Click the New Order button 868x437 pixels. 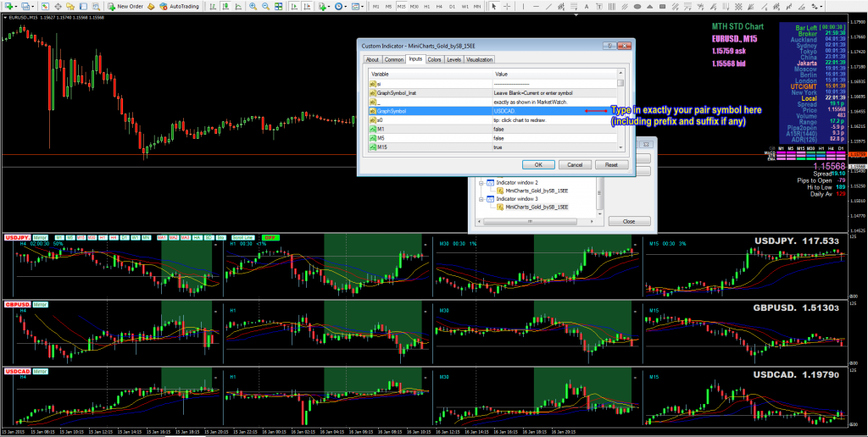click(125, 7)
